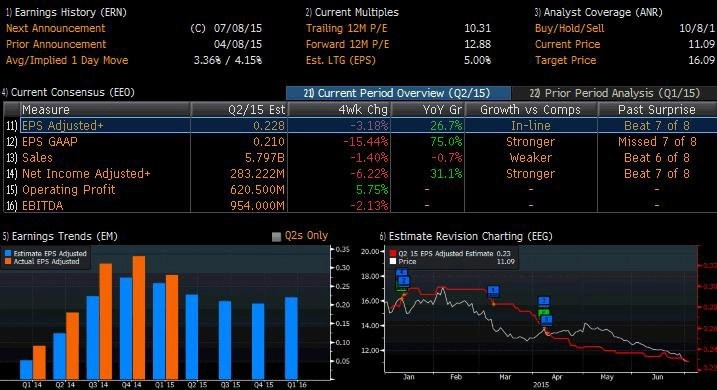Open Earnings History (ERN) section
Screen dimensions: 717x390
66,12
